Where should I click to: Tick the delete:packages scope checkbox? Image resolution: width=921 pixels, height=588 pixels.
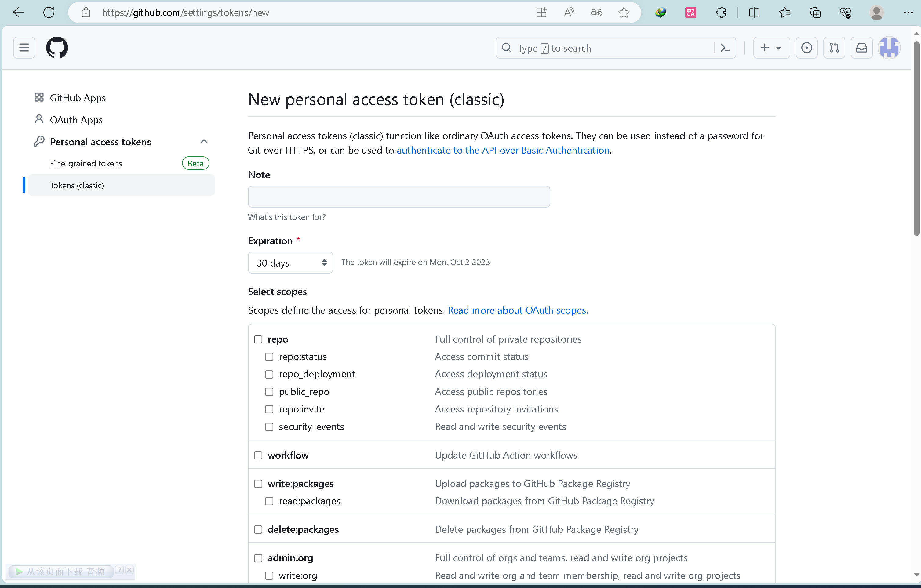(258, 529)
